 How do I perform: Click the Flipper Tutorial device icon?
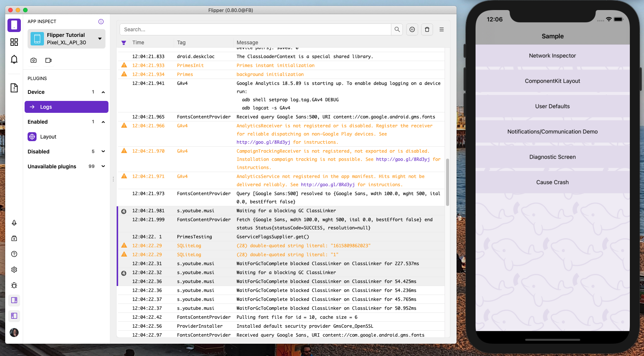(x=37, y=39)
